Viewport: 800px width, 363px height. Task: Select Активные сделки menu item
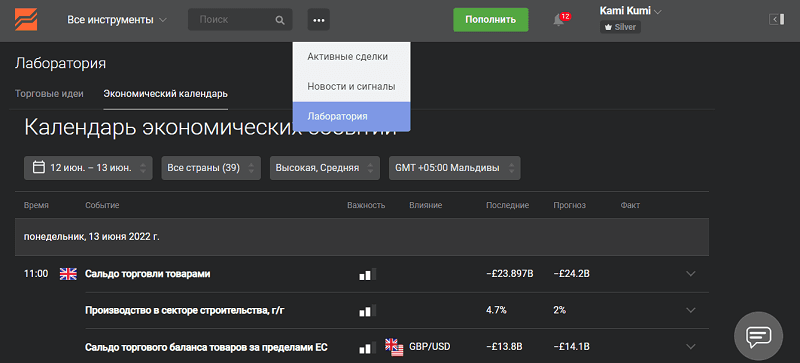tap(352, 57)
